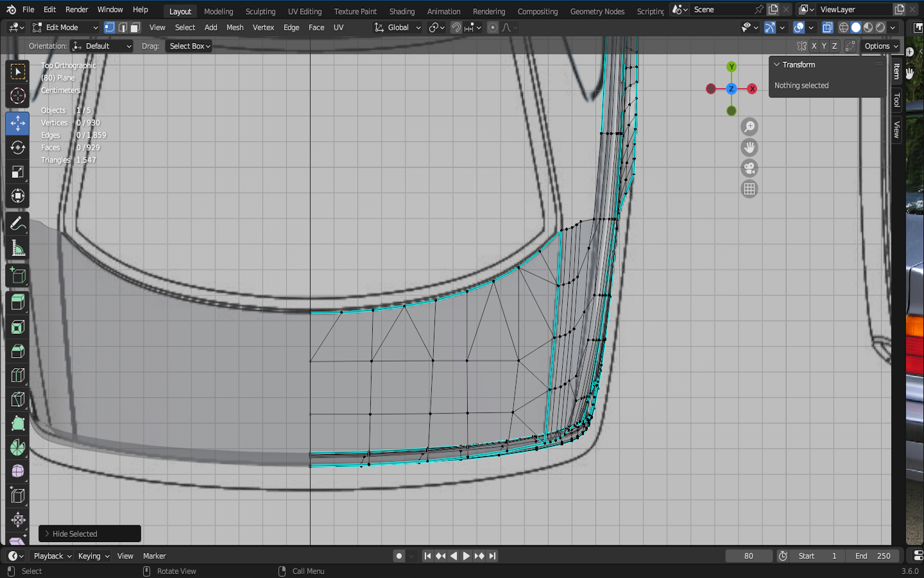
Task: Pick the Rotate tool
Action: pos(18,148)
